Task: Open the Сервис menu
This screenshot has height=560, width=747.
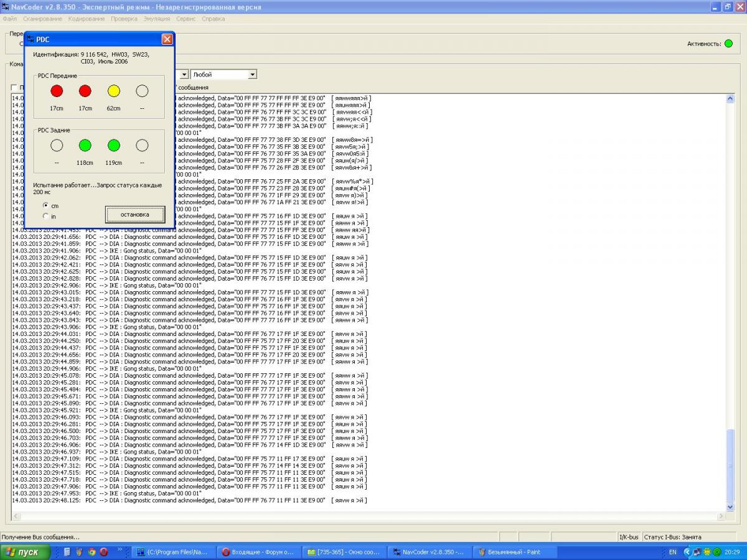Action: (x=186, y=19)
